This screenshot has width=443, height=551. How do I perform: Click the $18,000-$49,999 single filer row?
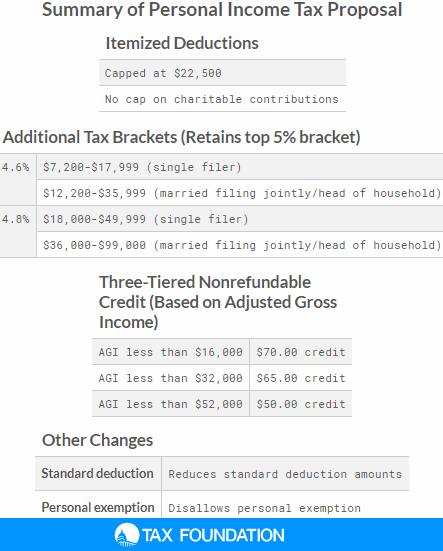click(x=240, y=219)
